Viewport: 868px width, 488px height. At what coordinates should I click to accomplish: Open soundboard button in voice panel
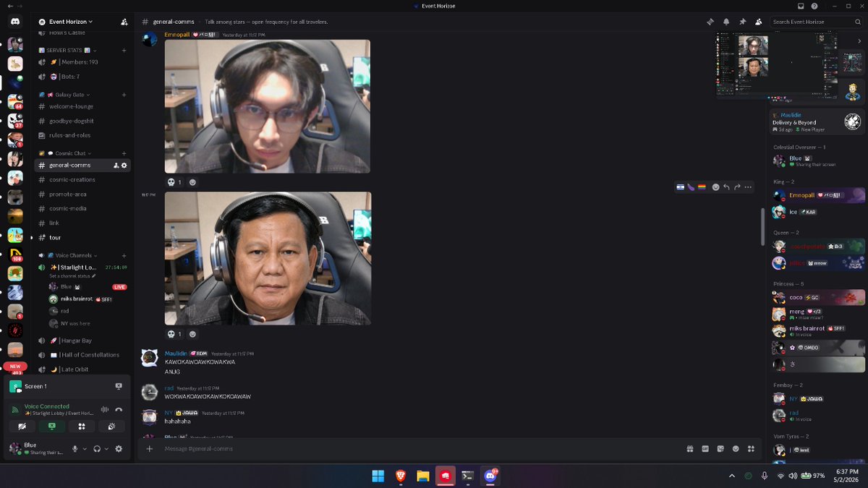111,427
